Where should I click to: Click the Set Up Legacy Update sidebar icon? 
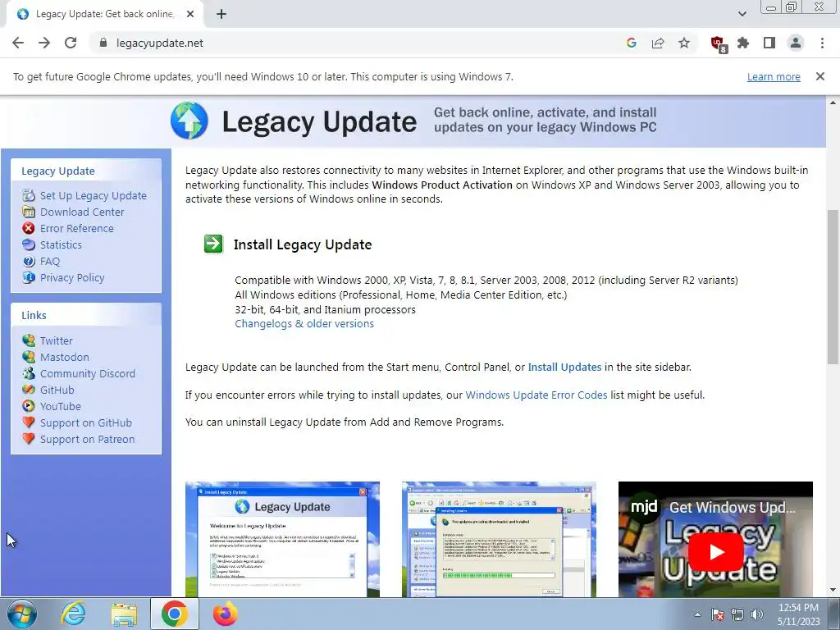[29, 195]
